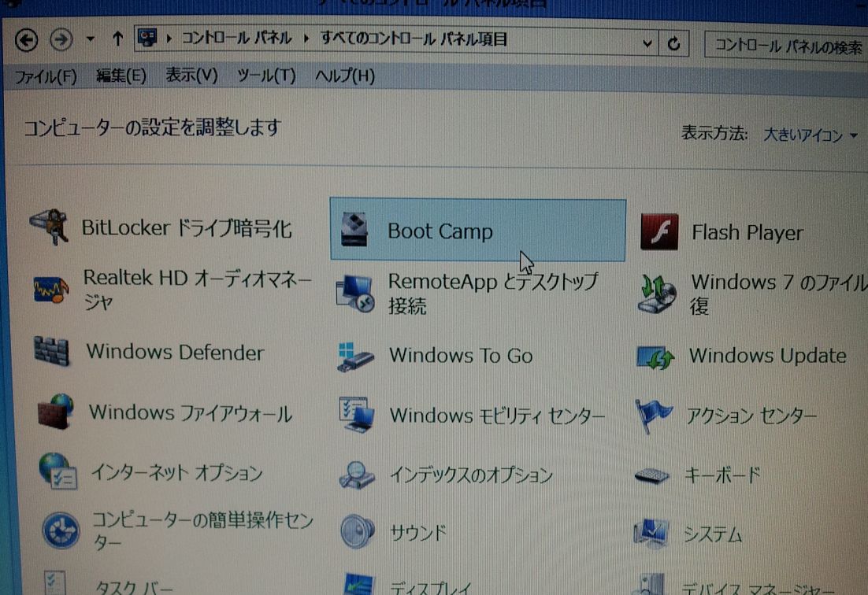The height and width of the screenshot is (595, 868).
Task: Open the サウンド link text
Action: point(418,533)
